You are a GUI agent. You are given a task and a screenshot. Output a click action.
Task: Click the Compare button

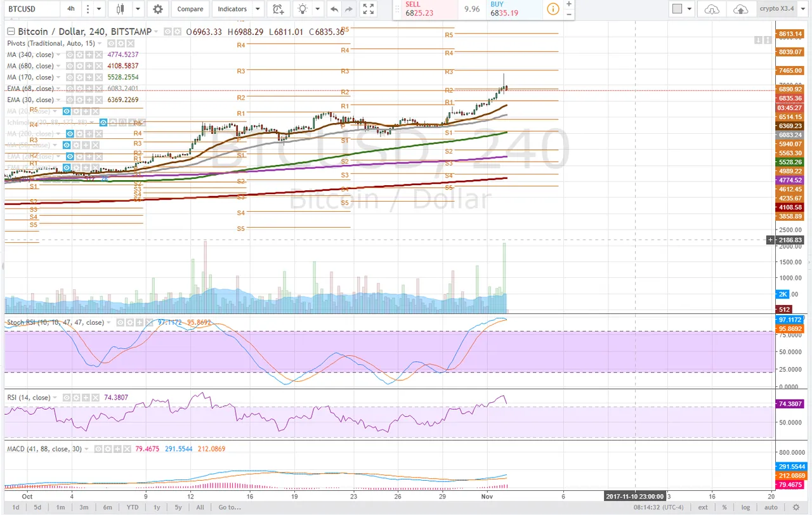(190, 9)
